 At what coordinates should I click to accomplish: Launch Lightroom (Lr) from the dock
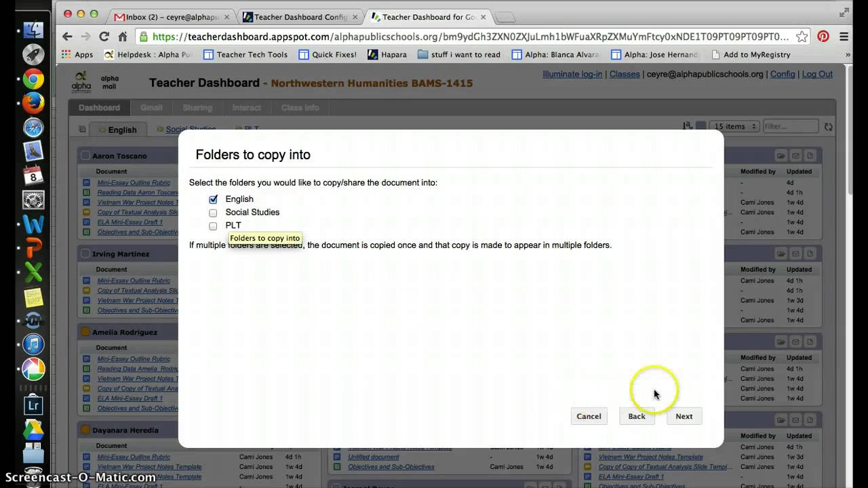click(33, 405)
